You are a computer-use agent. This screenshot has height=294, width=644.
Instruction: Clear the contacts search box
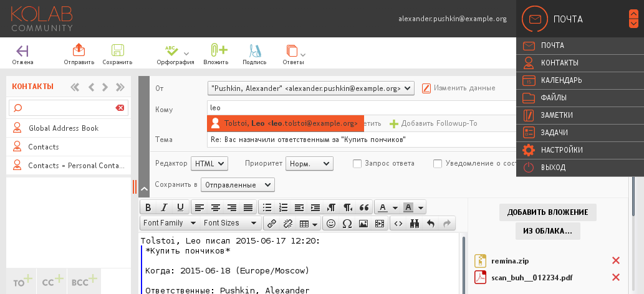point(120,108)
